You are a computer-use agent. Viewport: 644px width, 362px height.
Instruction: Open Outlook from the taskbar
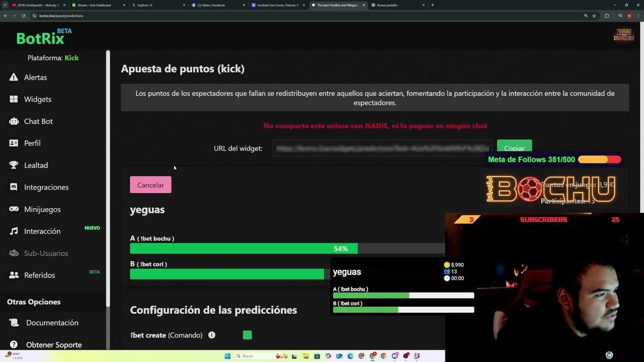pyautogui.click(x=340, y=356)
